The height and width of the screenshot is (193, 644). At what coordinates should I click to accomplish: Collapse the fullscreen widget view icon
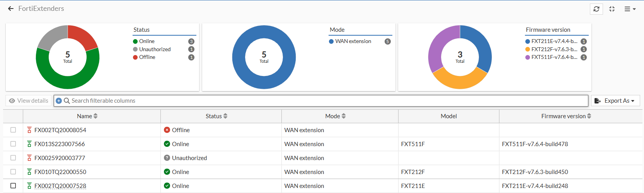[612, 9]
